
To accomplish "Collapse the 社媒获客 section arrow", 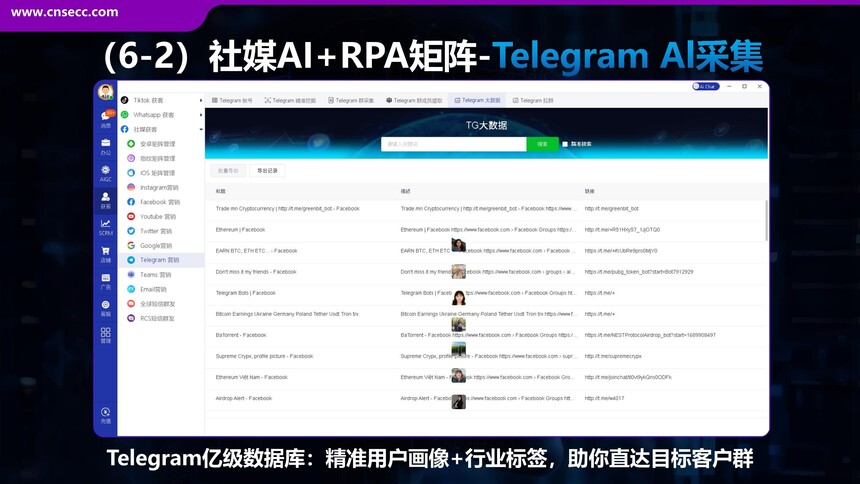I will tap(201, 130).
